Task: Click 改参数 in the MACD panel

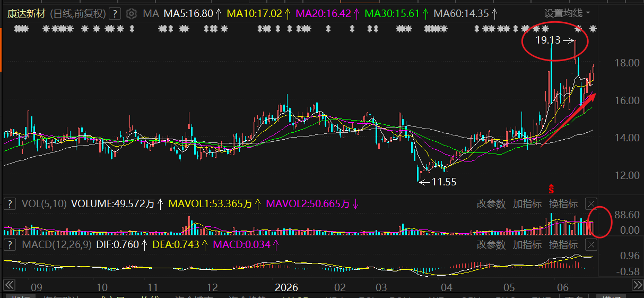Action: point(491,245)
